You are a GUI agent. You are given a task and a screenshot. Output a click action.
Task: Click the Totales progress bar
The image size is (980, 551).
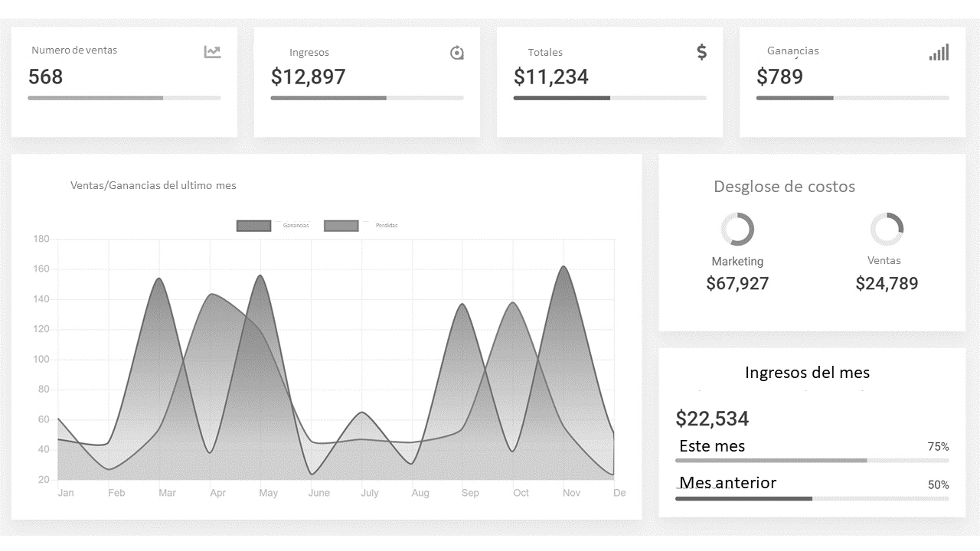(x=609, y=98)
